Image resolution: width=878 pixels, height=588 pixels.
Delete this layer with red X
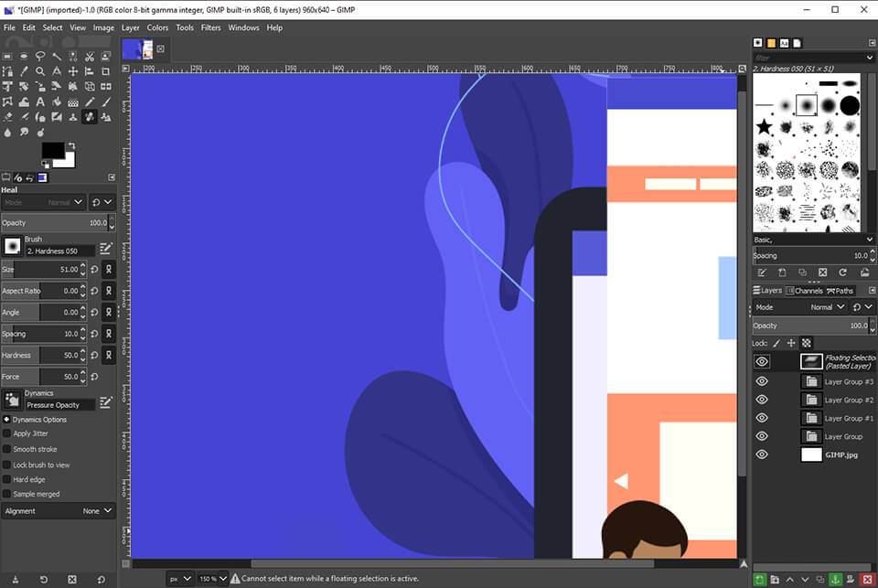867,580
